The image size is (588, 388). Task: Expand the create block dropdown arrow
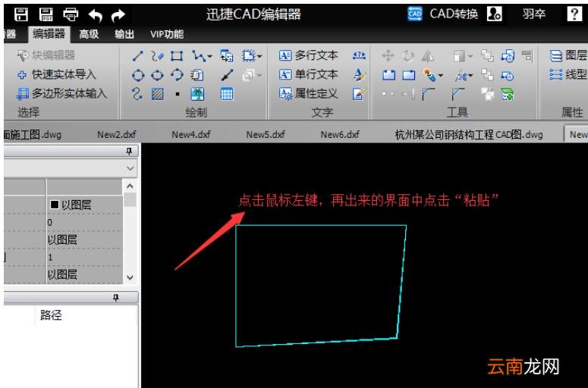pyautogui.click(x=259, y=57)
